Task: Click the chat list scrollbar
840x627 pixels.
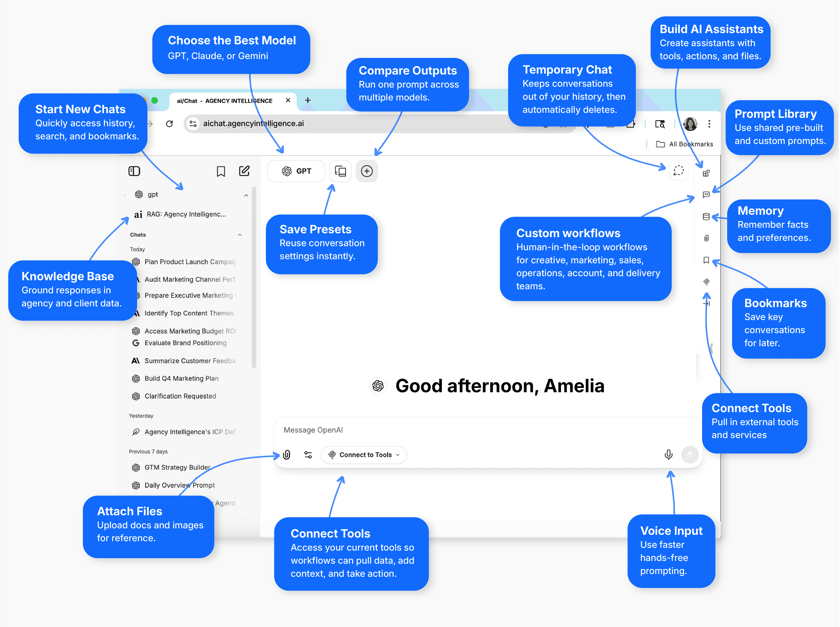Action: click(254, 277)
